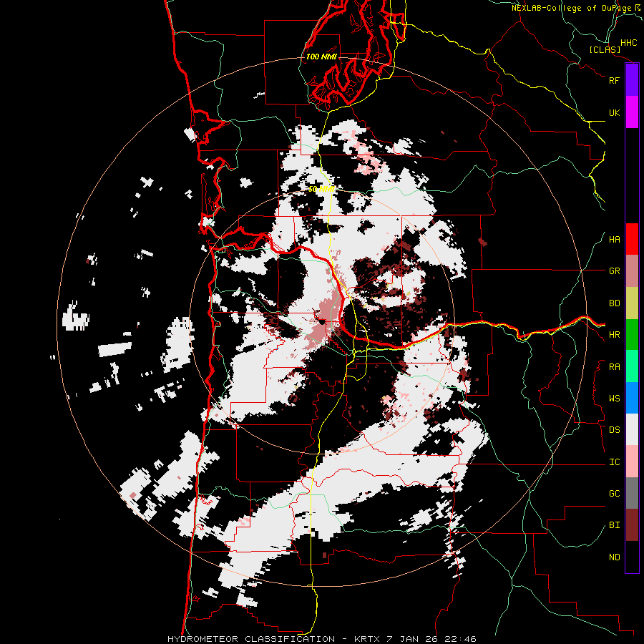Click the NEXLAB-College of DuPage credit text
The image size is (644, 644).
pyautogui.click(x=571, y=8)
